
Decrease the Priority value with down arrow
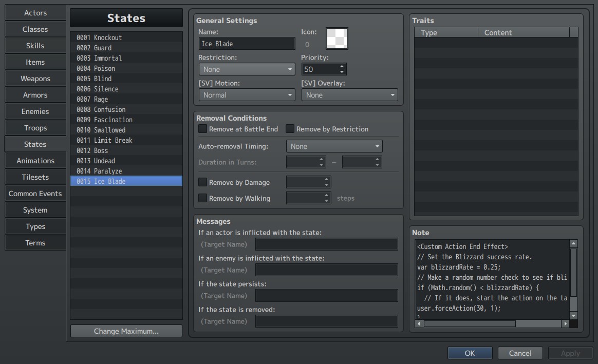tap(342, 72)
